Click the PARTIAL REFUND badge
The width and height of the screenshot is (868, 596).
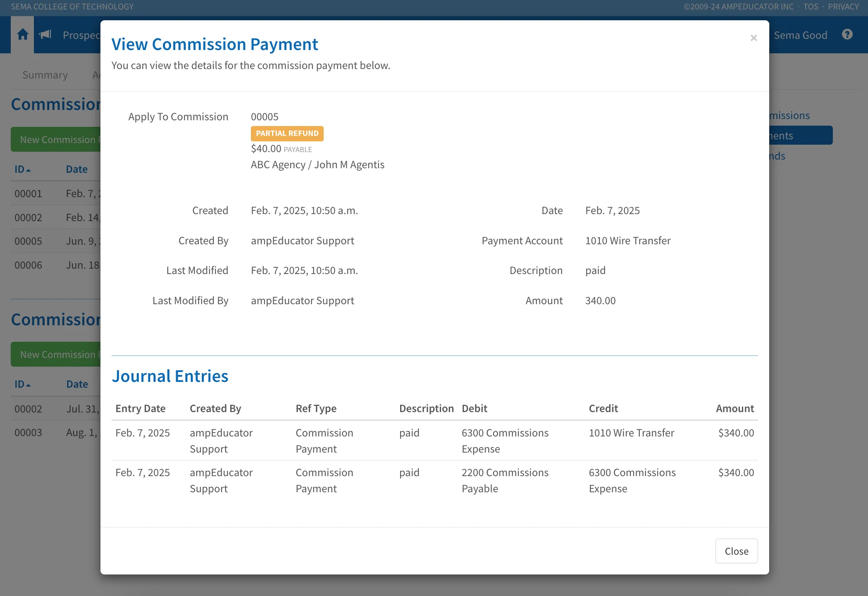click(287, 134)
